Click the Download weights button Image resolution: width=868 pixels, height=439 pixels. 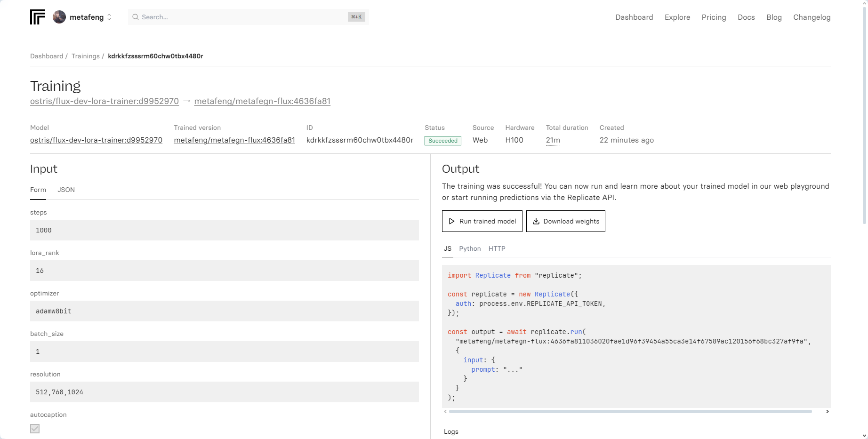click(x=566, y=221)
